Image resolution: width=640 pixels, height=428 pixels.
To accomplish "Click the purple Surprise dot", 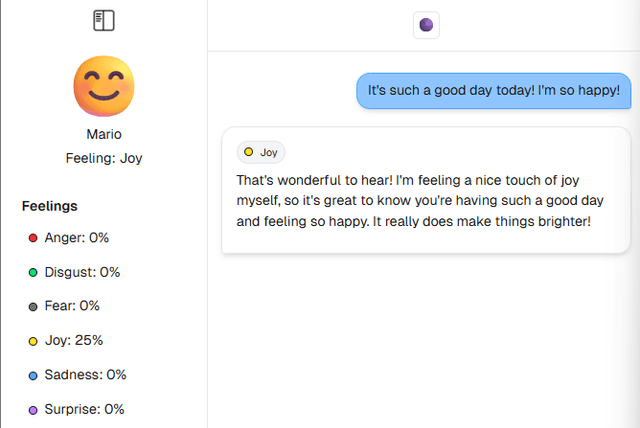I will [33, 409].
